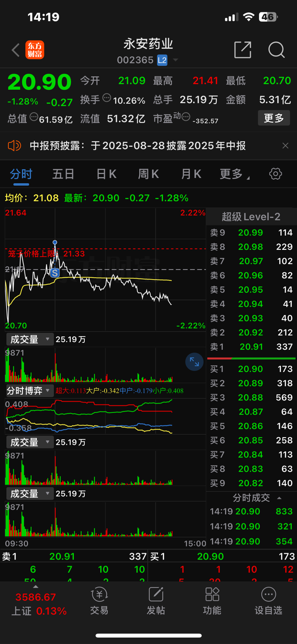
Task: Open the 中报预披露 announcement text
Action: click(x=138, y=146)
